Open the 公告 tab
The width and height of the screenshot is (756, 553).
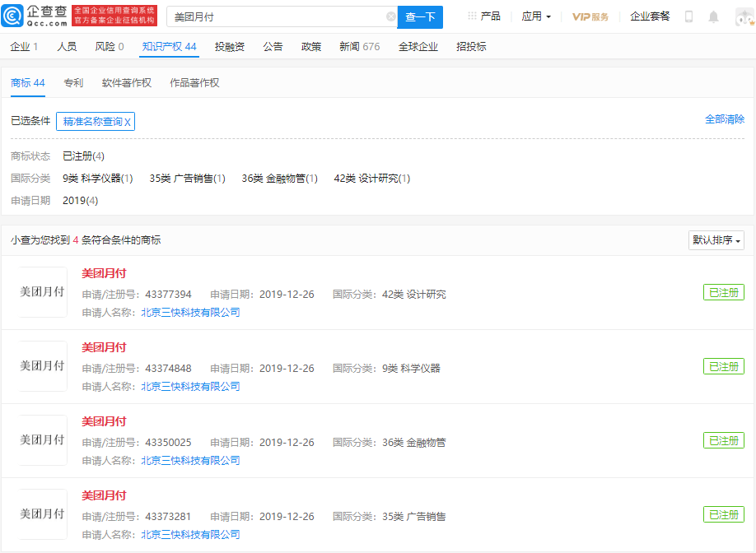(273, 47)
